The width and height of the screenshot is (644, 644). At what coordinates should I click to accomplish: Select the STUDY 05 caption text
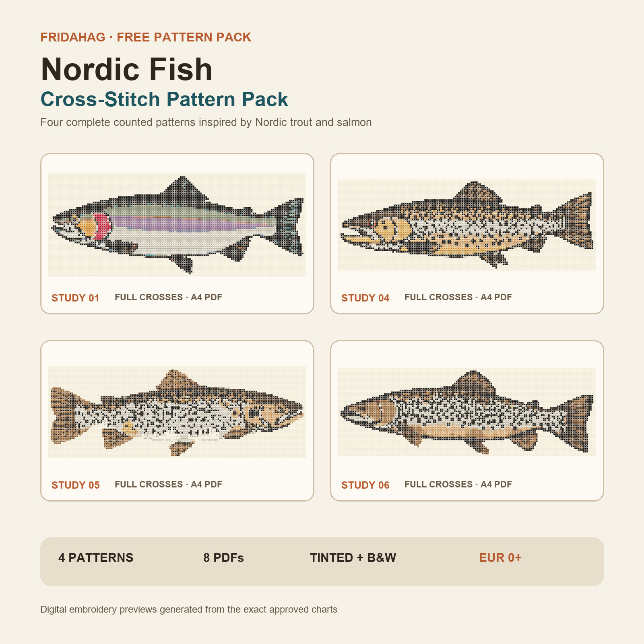pos(76,485)
